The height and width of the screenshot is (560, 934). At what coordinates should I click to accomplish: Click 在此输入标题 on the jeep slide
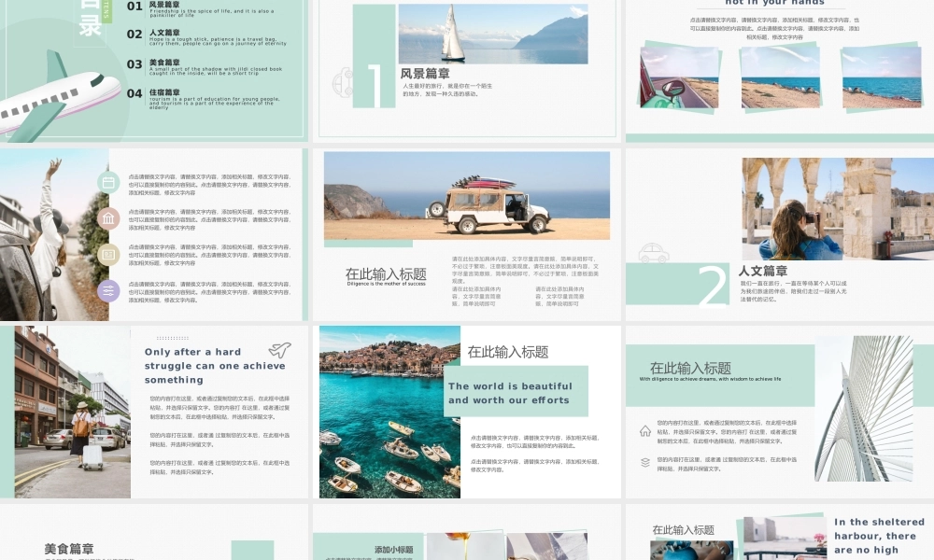tap(386, 273)
